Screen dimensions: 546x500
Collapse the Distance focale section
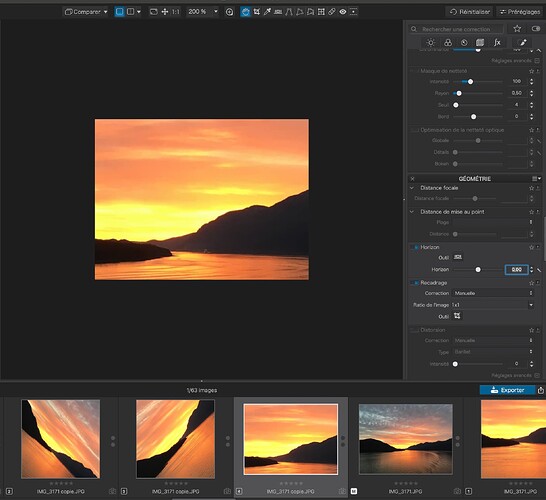tap(412, 188)
